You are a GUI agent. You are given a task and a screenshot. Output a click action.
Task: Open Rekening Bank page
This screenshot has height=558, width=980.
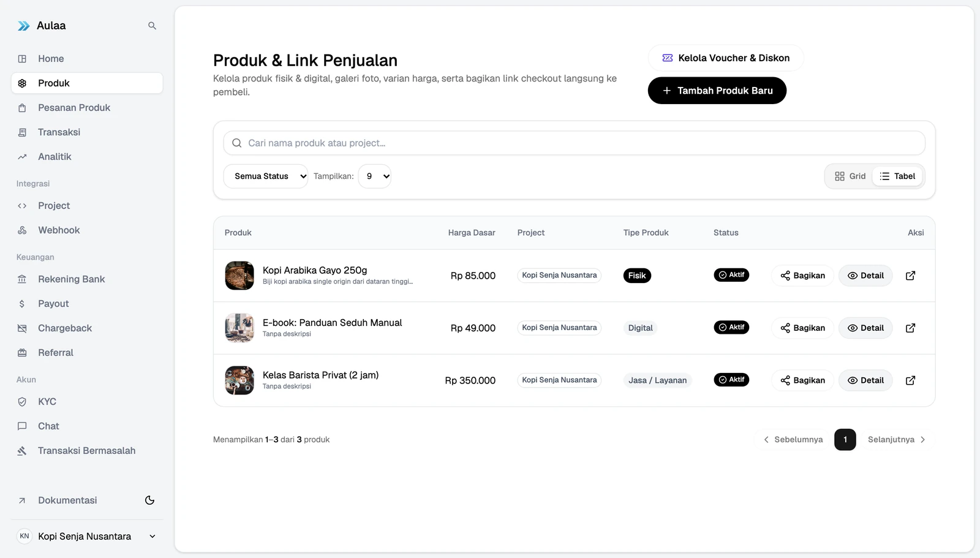pos(87,279)
